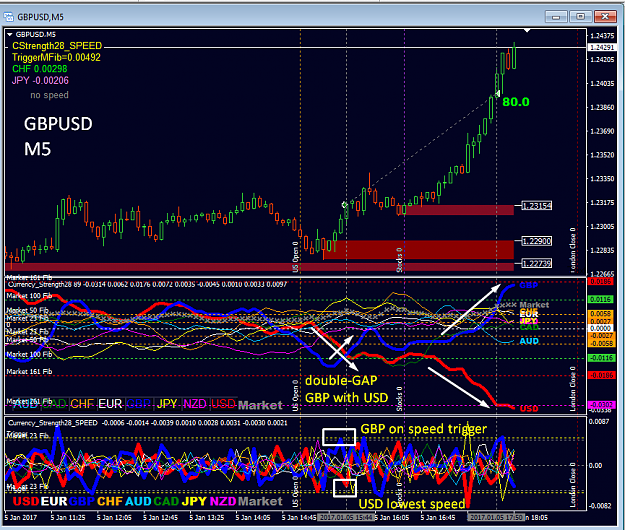Click JPY in the strength panel legend
Image resolution: width=625 pixels, height=530 pixels.
(x=167, y=404)
